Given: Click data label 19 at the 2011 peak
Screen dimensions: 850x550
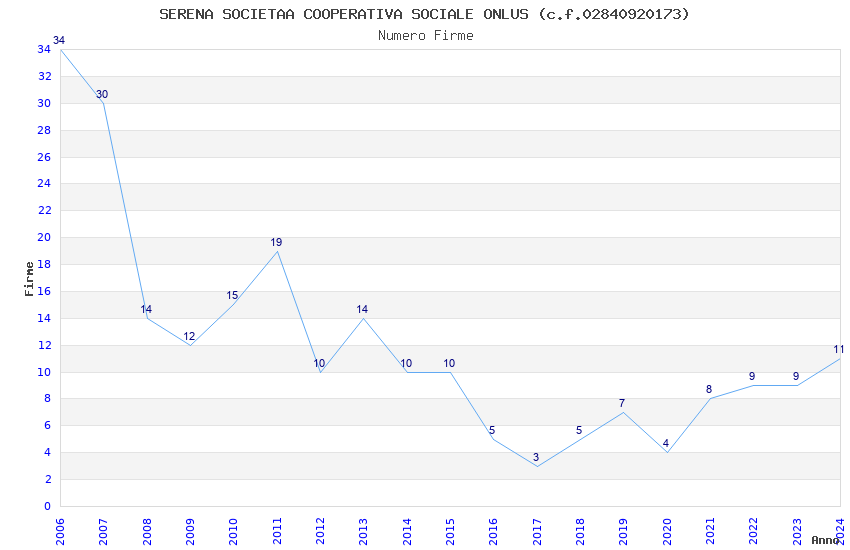Looking at the screenshot, I should (276, 243).
